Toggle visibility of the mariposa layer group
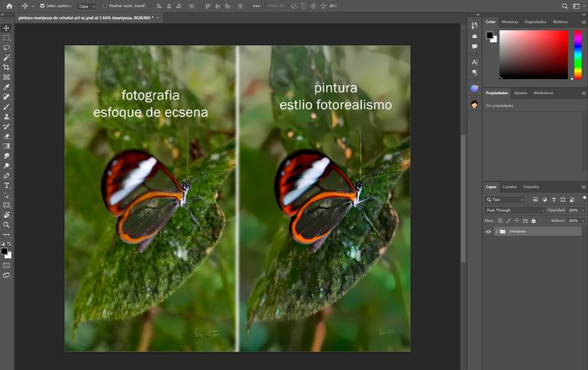The image size is (588, 370). click(489, 231)
